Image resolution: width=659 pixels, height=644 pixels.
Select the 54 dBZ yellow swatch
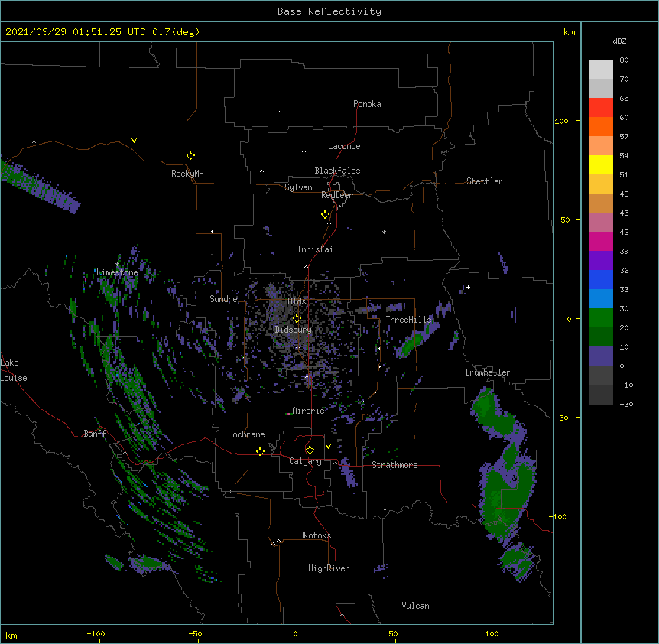pyautogui.click(x=601, y=164)
